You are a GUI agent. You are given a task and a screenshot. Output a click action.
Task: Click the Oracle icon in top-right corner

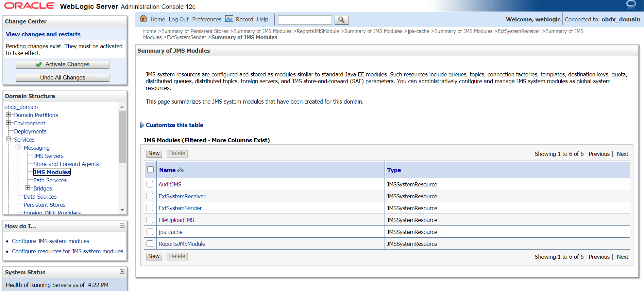click(x=631, y=5)
